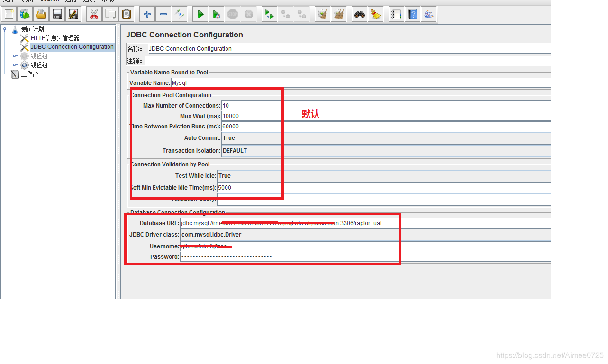Click the Start no pauses icon
The height and width of the screenshot is (364, 608).
[x=217, y=14]
